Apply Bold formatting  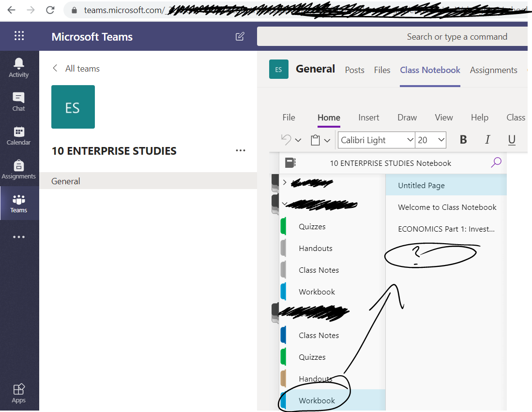(x=463, y=140)
